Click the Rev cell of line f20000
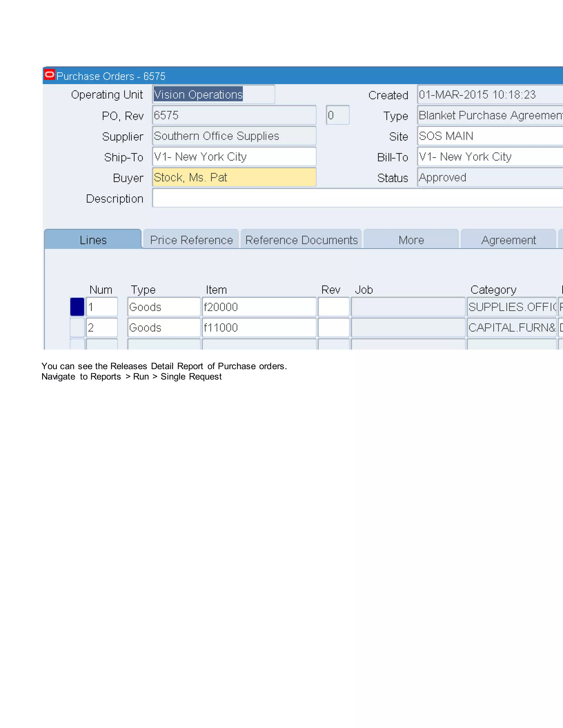Viewport: 563px width, 728px height. 333,307
